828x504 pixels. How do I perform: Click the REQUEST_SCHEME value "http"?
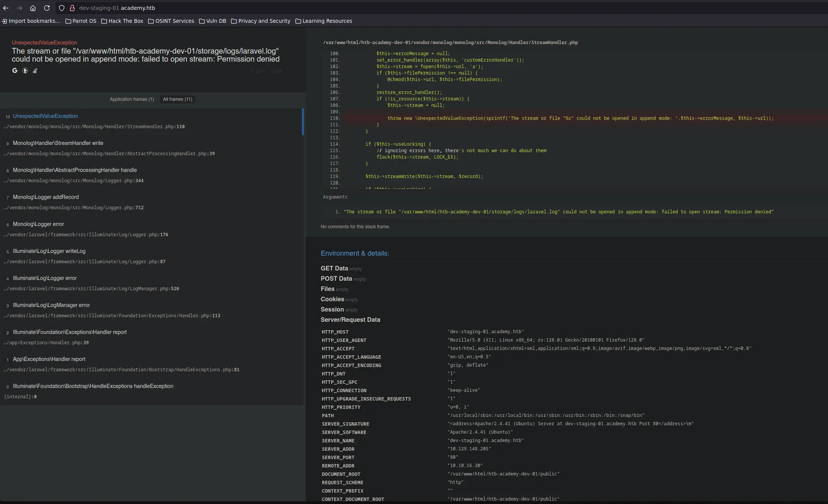pos(455,482)
